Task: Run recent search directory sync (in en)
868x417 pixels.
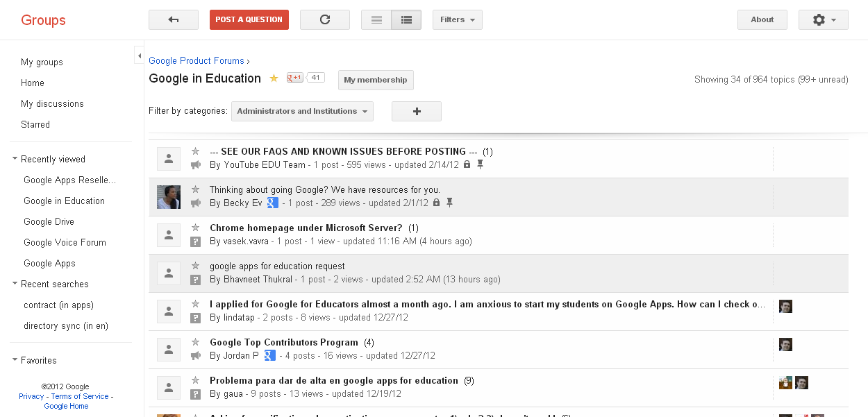Action: pyautogui.click(x=66, y=325)
